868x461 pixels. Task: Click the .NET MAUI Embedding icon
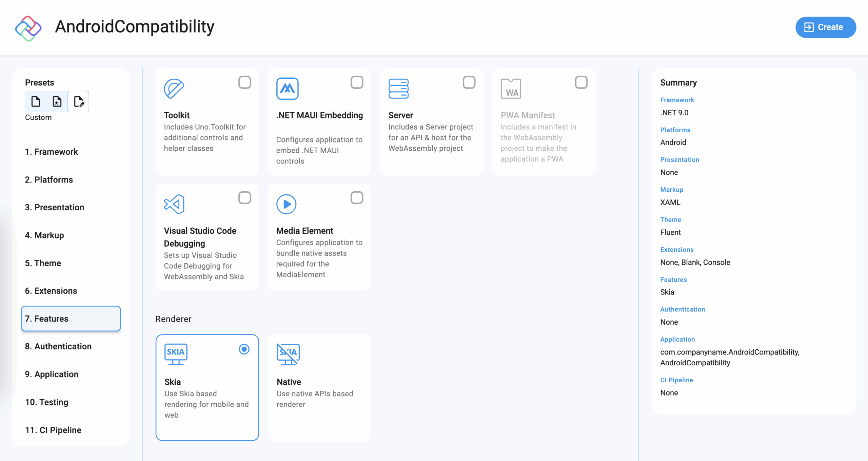[287, 89]
